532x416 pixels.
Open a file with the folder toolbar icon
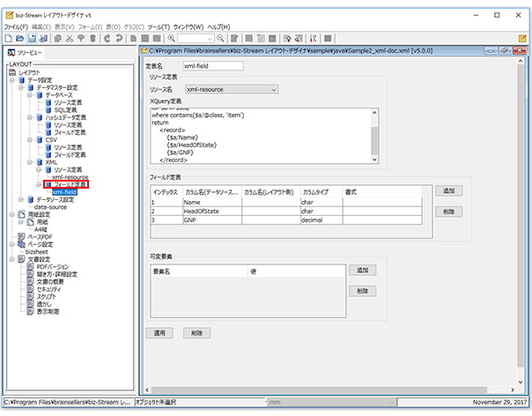coord(20,39)
